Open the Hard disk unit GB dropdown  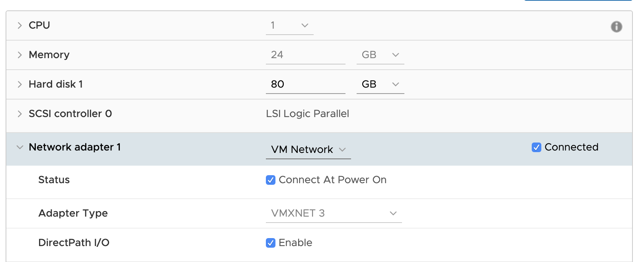(x=380, y=84)
